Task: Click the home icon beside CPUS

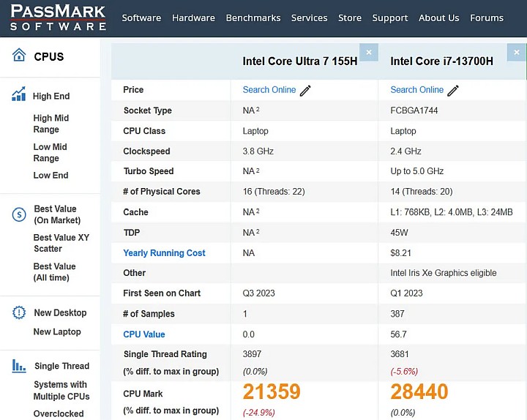Action: tap(19, 56)
